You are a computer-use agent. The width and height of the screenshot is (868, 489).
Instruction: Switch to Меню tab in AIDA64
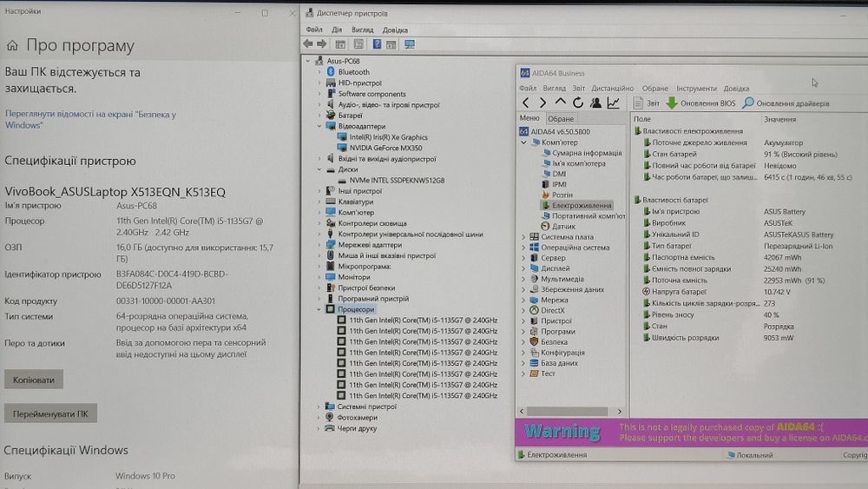(x=529, y=118)
